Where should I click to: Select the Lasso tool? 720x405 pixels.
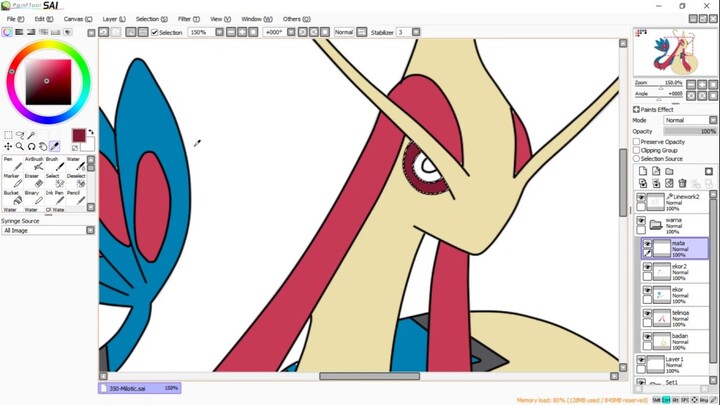click(x=20, y=135)
